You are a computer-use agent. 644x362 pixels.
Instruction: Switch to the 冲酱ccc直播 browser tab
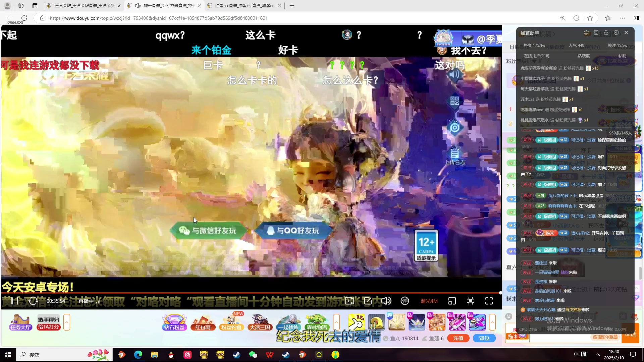click(x=244, y=6)
